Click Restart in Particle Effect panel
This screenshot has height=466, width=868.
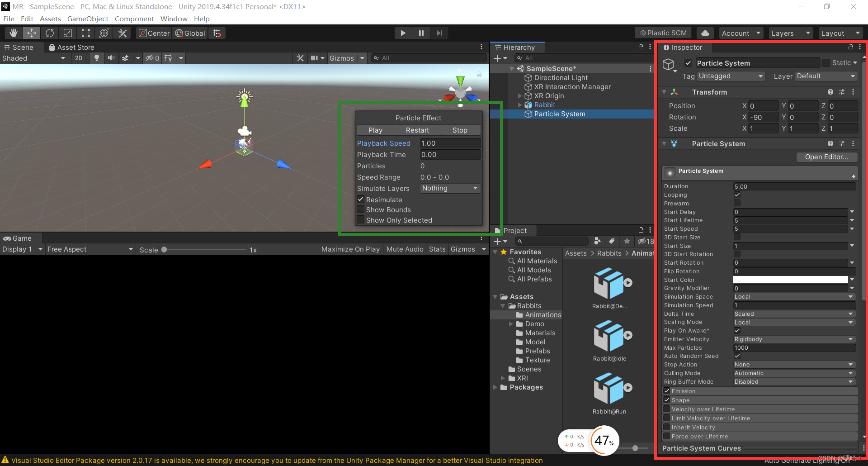(x=417, y=130)
